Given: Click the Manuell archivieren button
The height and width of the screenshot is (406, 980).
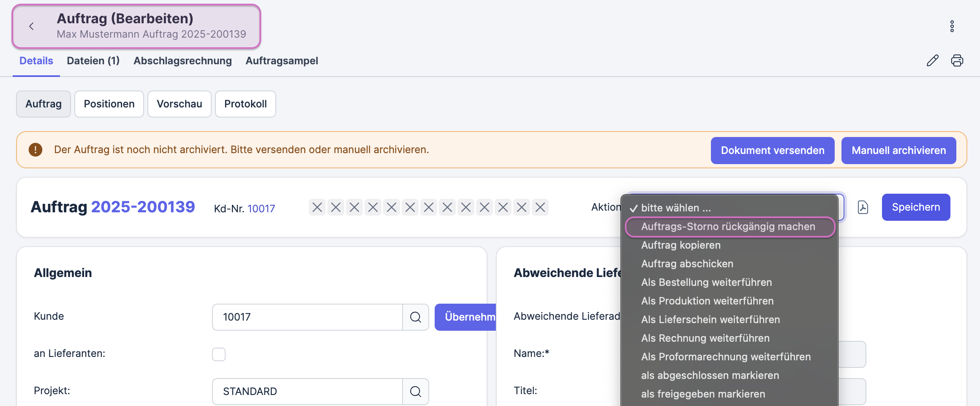Looking at the screenshot, I should [x=898, y=151].
